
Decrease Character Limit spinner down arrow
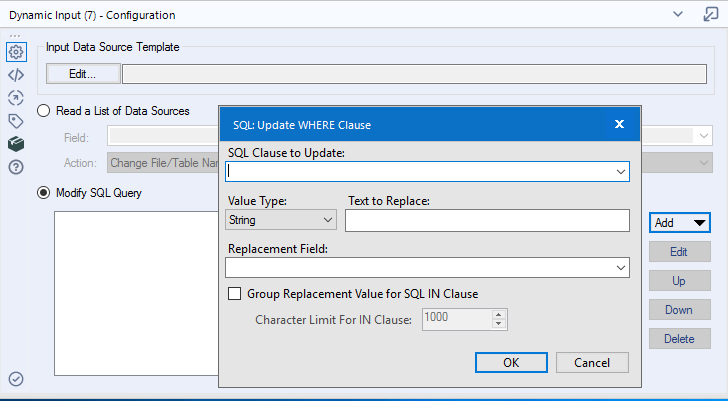click(499, 323)
